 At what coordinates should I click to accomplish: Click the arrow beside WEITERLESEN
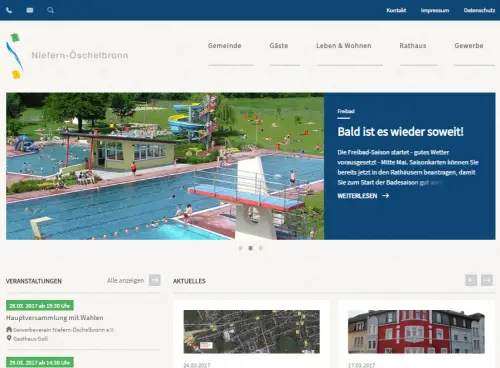[x=385, y=196]
